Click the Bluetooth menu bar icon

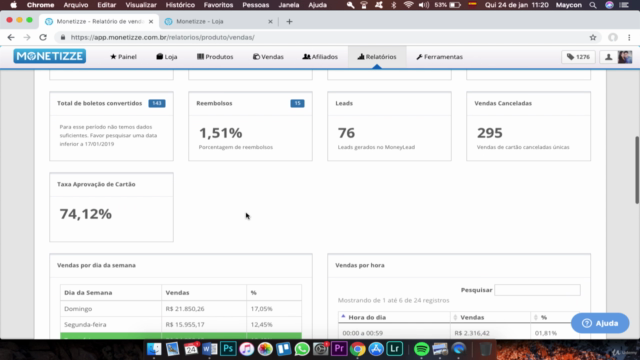(x=394, y=5)
